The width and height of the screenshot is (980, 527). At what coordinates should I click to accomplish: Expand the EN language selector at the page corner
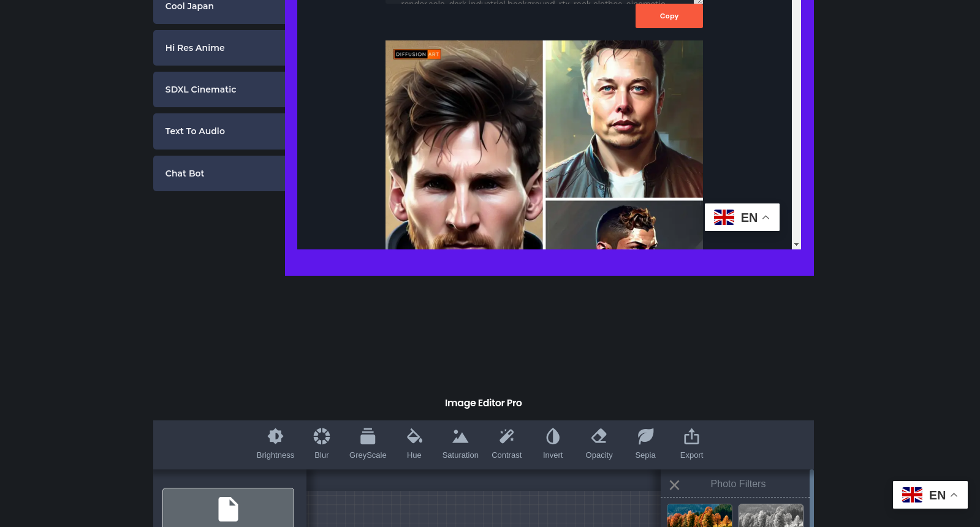pyautogui.click(x=930, y=495)
